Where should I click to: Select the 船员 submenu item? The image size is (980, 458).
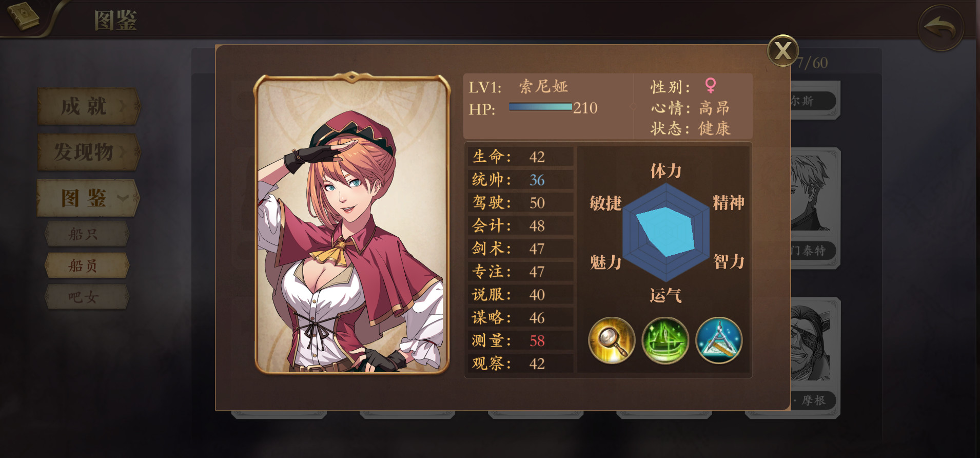point(86,265)
